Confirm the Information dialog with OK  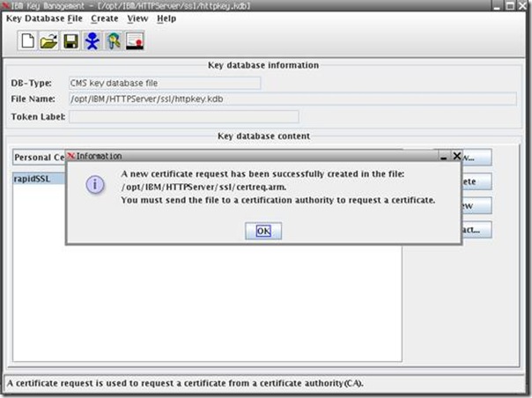coord(263,231)
